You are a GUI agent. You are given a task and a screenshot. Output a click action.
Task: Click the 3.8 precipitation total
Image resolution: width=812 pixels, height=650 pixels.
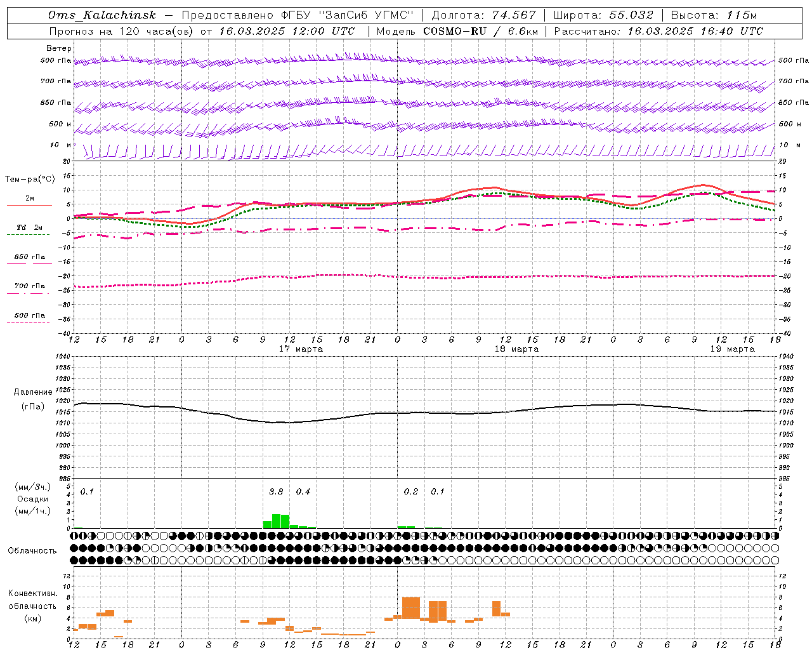coord(276,492)
